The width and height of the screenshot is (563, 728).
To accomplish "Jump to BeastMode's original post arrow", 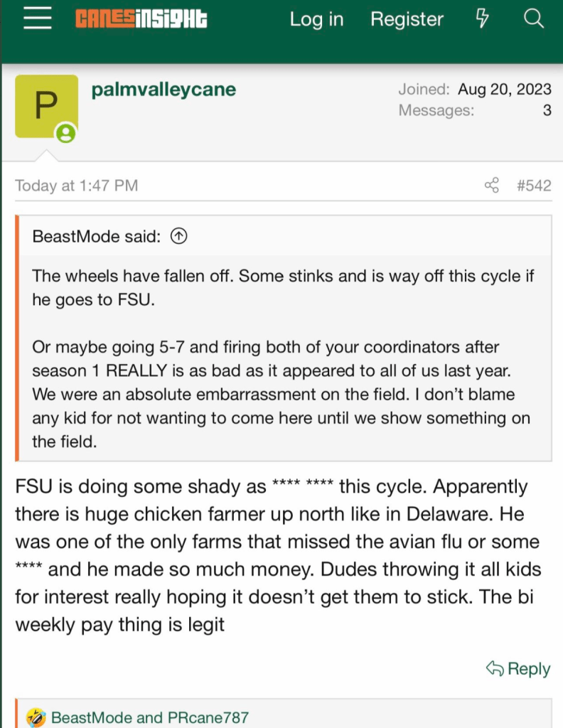I will click(179, 237).
